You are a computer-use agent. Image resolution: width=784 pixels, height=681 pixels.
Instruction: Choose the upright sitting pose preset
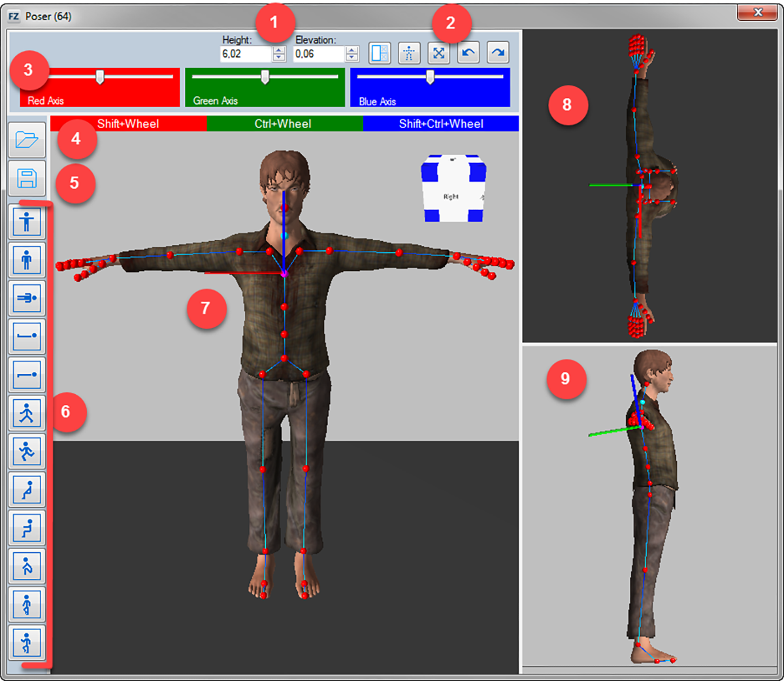[27, 528]
